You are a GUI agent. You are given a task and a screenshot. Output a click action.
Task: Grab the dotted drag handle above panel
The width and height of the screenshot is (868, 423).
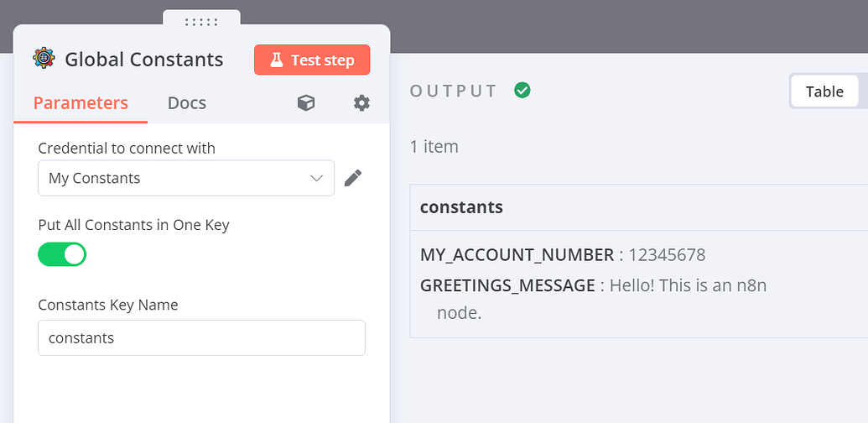coord(201,22)
